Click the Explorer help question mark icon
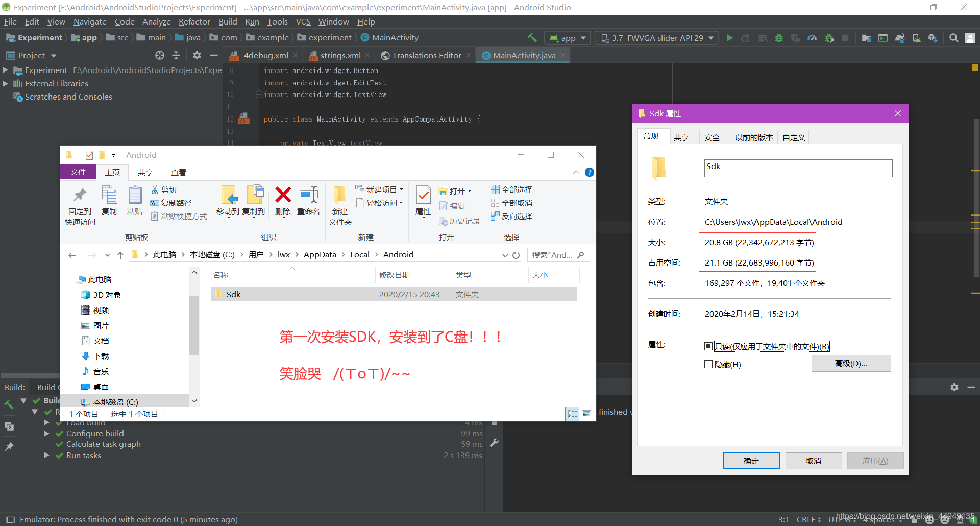Viewport: 980px width, 526px height. (x=590, y=172)
